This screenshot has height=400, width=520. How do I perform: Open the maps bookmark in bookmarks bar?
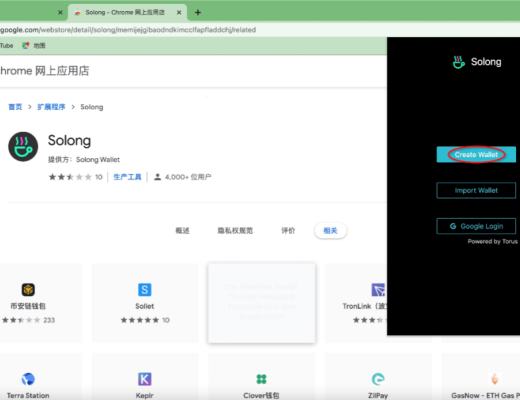(34, 45)
